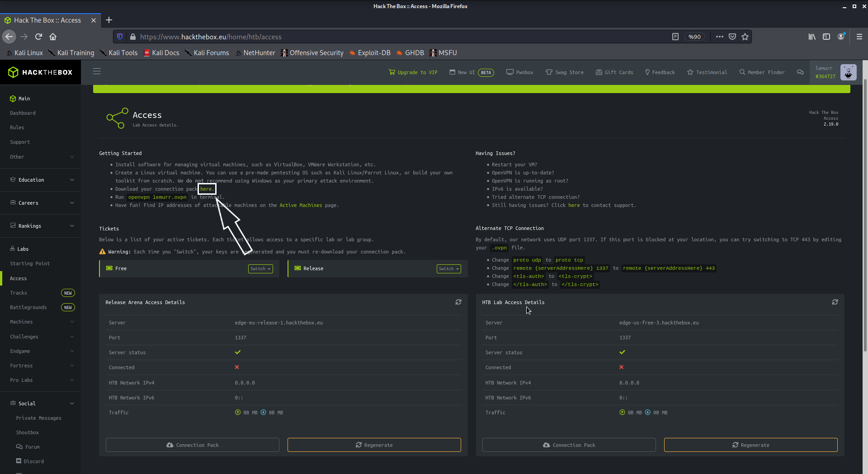This screenshot has width=868, height=474.
Task: Go to Firefox home page icon
Action: click(53, 37)
